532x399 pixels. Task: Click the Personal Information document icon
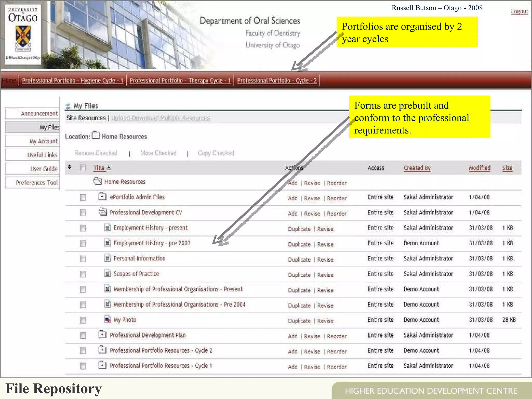pyautogui.click(x=107, y=258)
